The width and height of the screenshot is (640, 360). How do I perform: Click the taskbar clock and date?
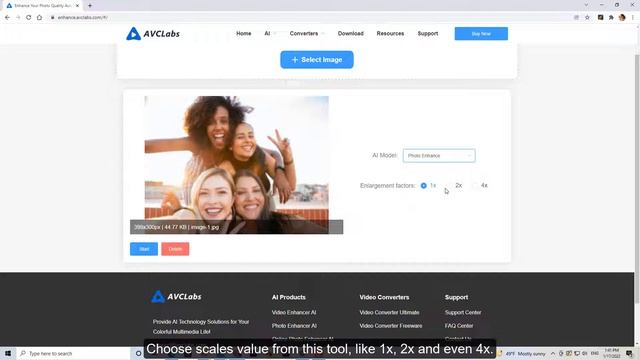click(x=611, y=353)
